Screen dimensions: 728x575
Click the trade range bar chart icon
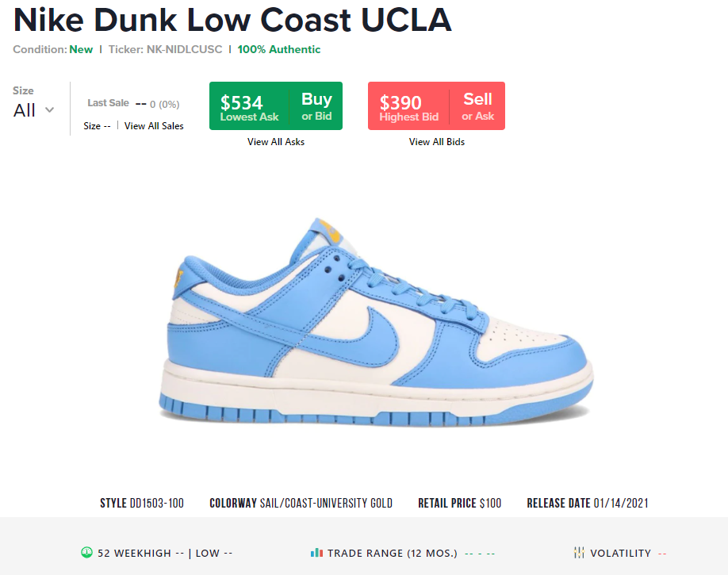316,553
